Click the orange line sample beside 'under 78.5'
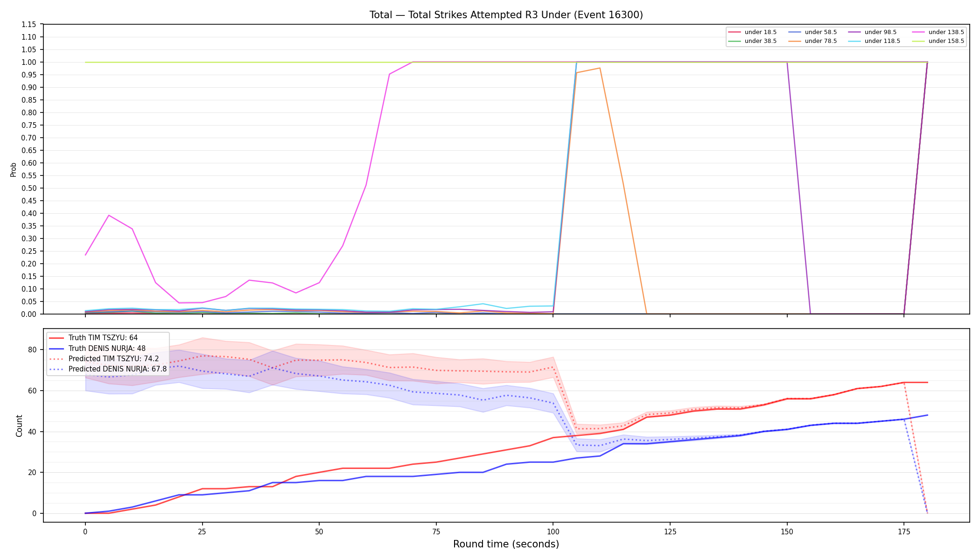The image size is (980, 560). click(x=794, y=41)
